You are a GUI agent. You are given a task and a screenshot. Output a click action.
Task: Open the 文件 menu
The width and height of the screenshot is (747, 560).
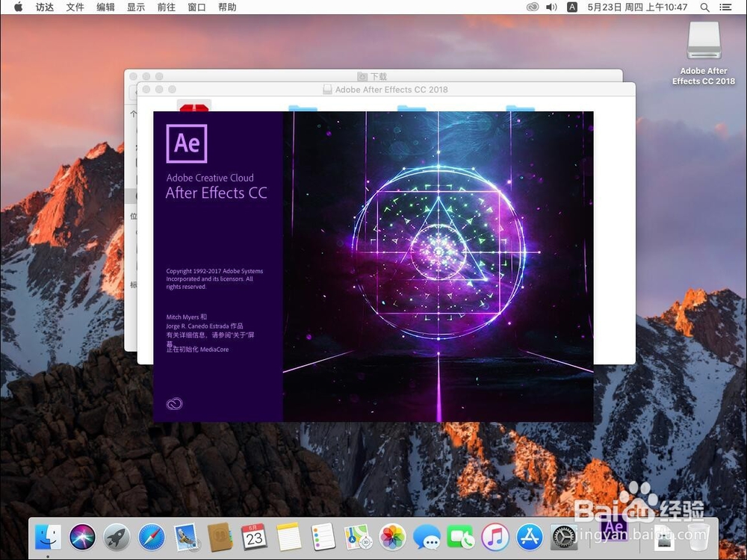pyautogui.click(x=75, y=7)
